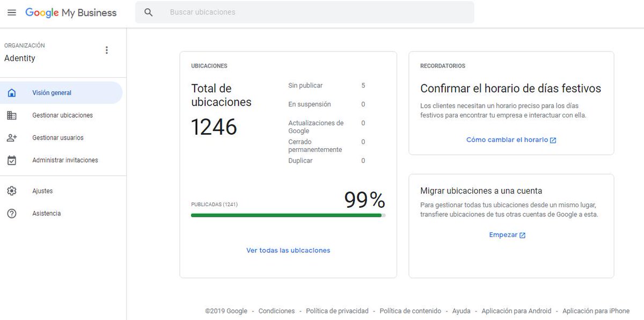Click the search magnifier icon

click(149, 12)
